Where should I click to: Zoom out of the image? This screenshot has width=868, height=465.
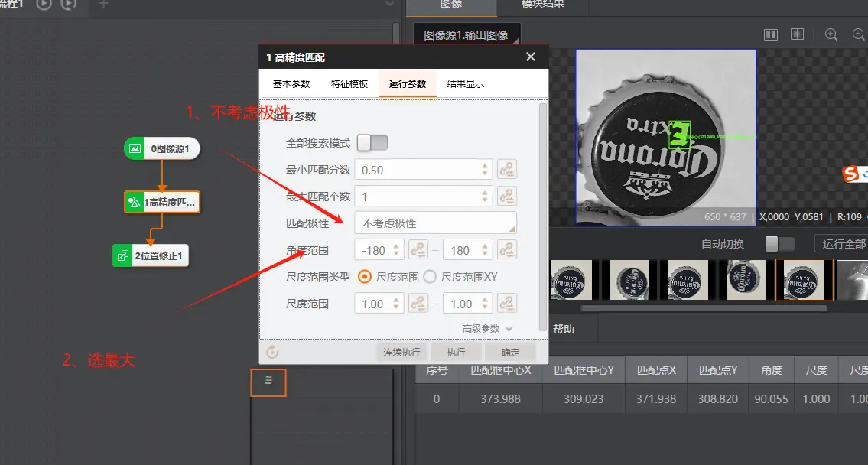(x=859, y=35)
